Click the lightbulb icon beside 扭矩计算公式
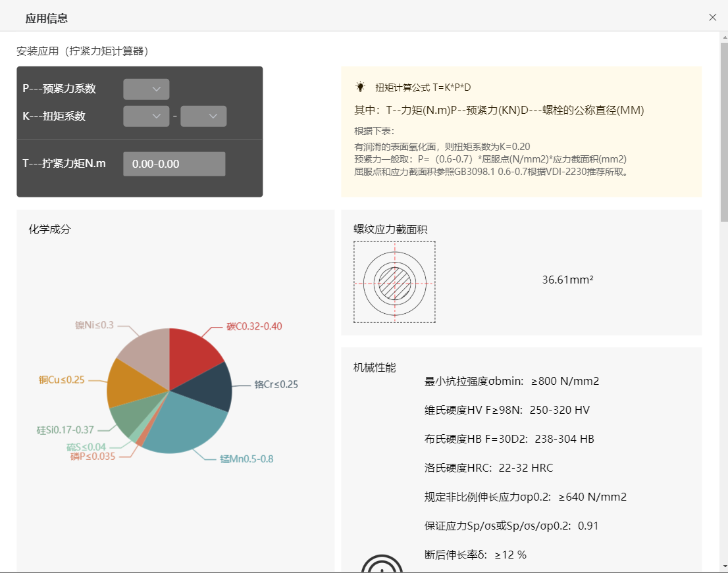Screen dimensions: 728x573 360,87
